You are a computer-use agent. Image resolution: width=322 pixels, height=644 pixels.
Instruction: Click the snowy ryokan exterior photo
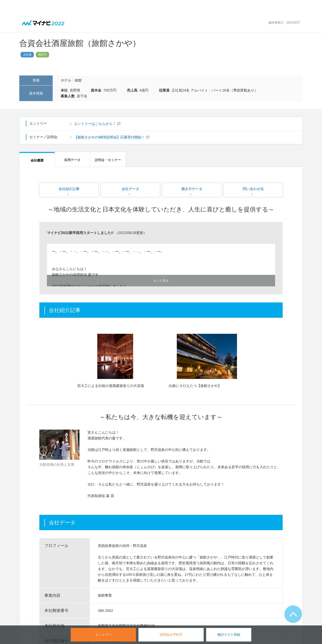207,356
